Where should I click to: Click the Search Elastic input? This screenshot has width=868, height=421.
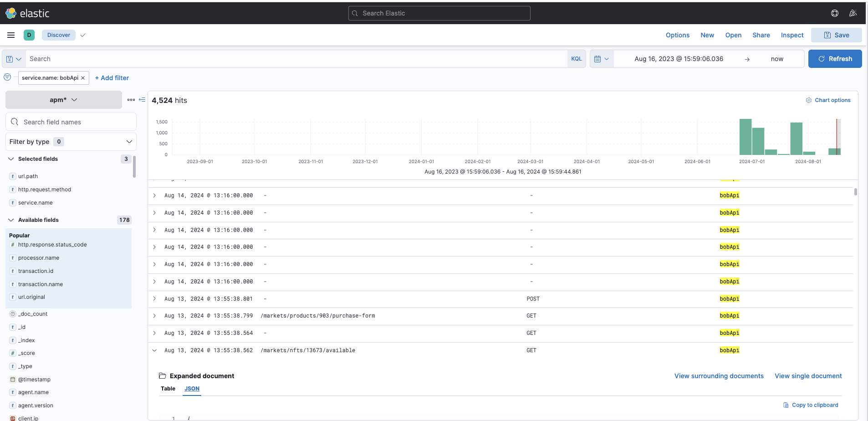click(x=439, y=13)
